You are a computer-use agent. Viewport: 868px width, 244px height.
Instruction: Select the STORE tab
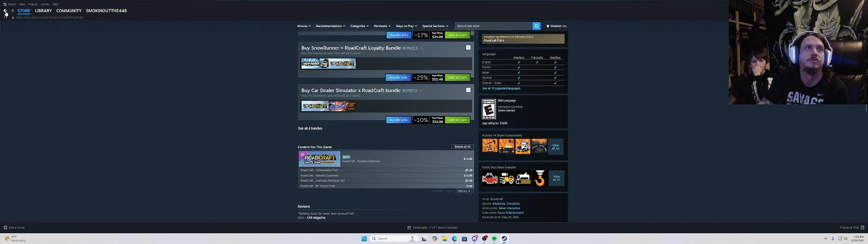tap(24, 11)
